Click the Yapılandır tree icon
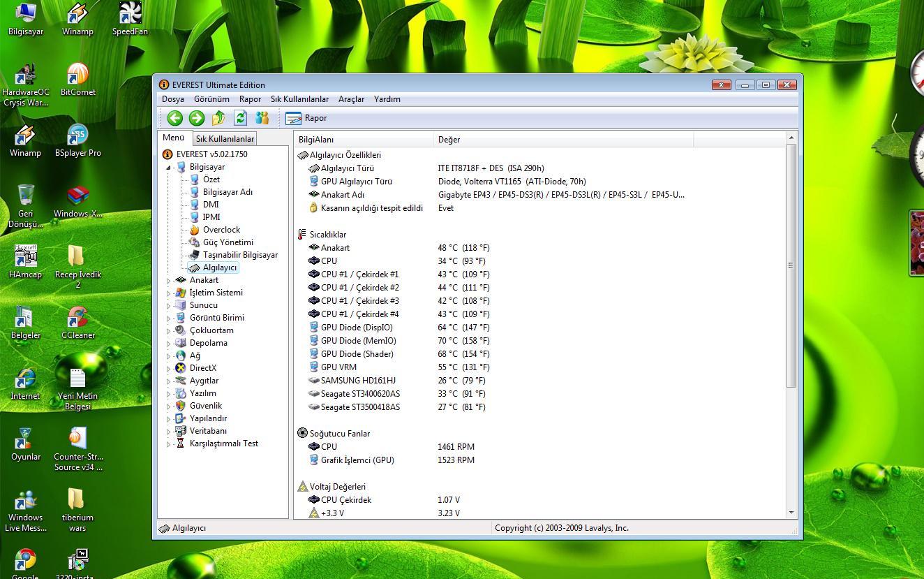Viewport: 924px width, 579px height. [181, 419]
